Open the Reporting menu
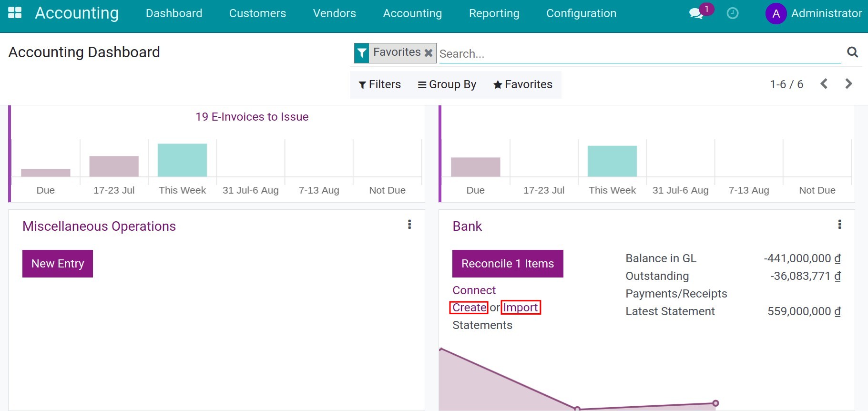Image resolution: width=868 pixels, height=411 pixels. coord(494,13)
